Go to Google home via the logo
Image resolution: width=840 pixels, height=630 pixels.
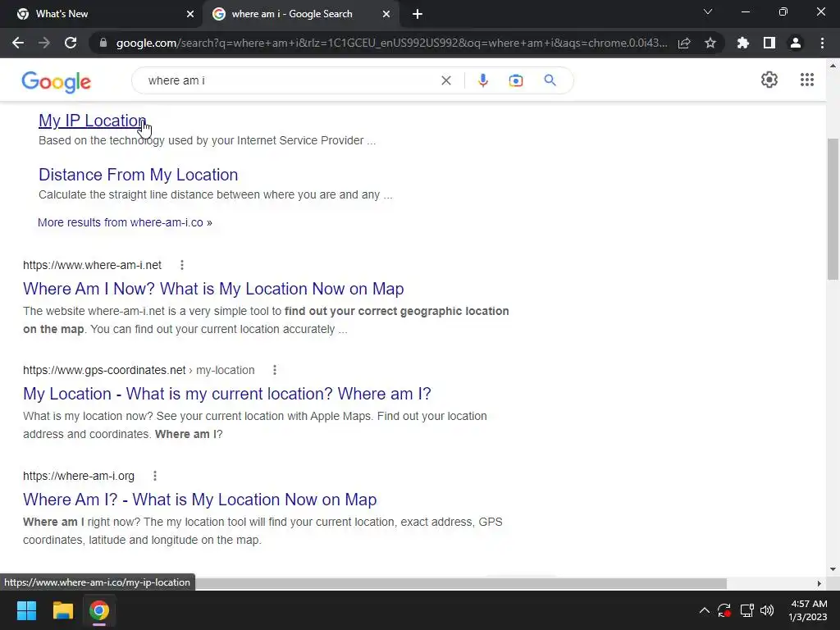click(x=57, y=82)
